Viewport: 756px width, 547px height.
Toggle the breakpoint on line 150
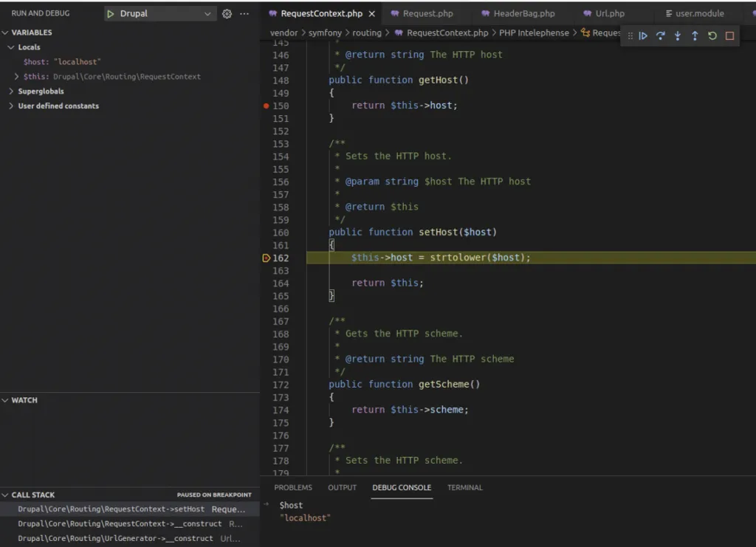point(266,106)
